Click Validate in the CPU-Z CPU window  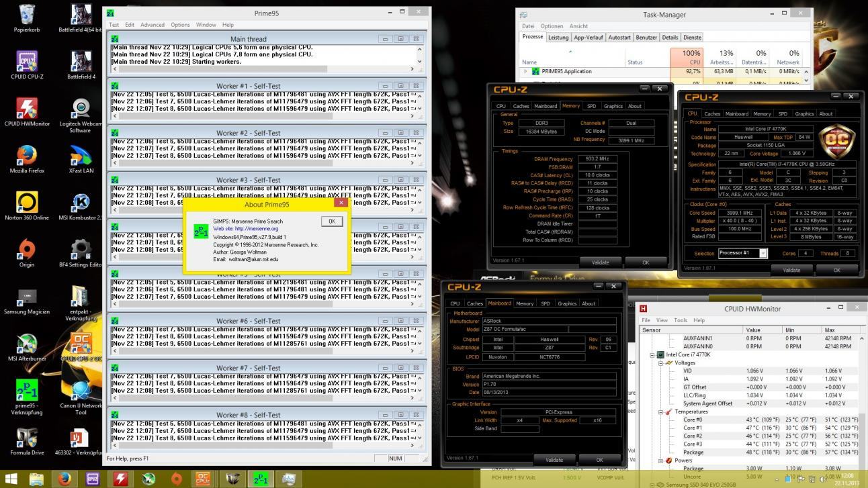(791, 270)
